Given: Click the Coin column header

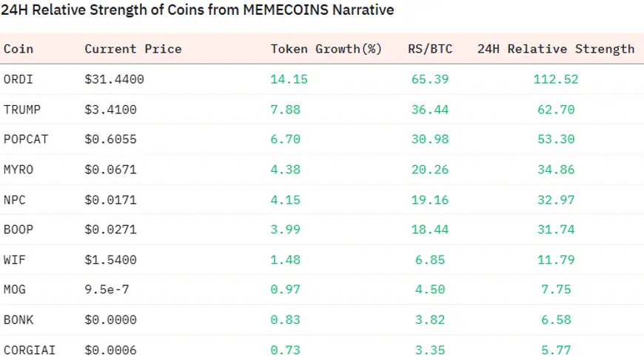Looking at the screenshot, I should pyautogui.click(x=19, y=49).
